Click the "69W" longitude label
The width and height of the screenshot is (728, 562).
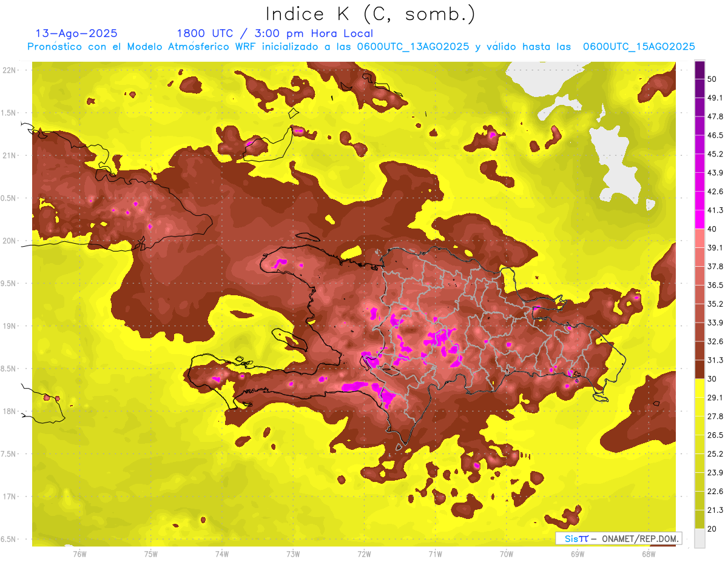[x=578, y=554]
